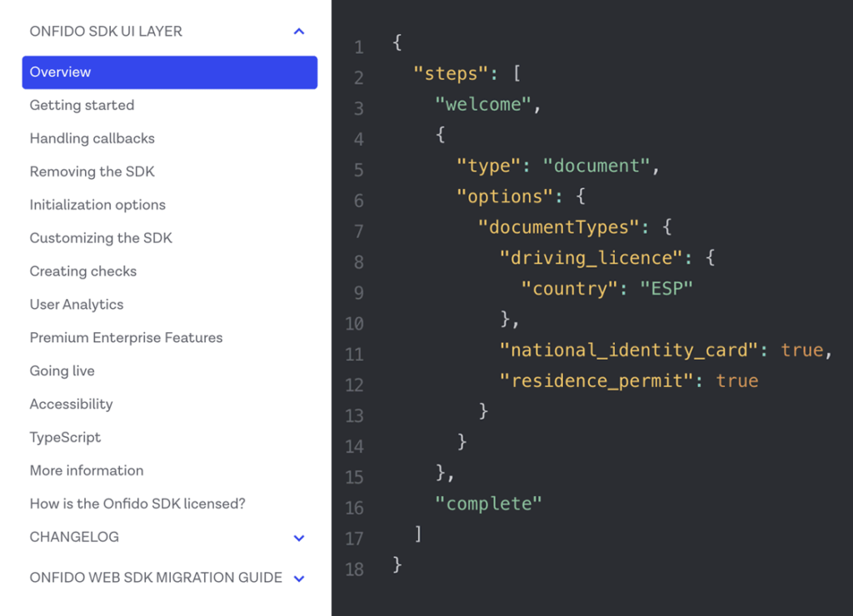This screenshot has width=853, height=616.
Task: Go to Getting started
Action: click(82, 105)
